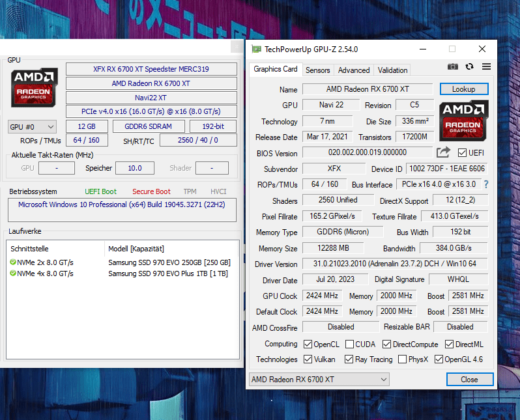The image size is (520, 420).
Task: Switch to the Graphics Card tab
Action: [276, 69]
